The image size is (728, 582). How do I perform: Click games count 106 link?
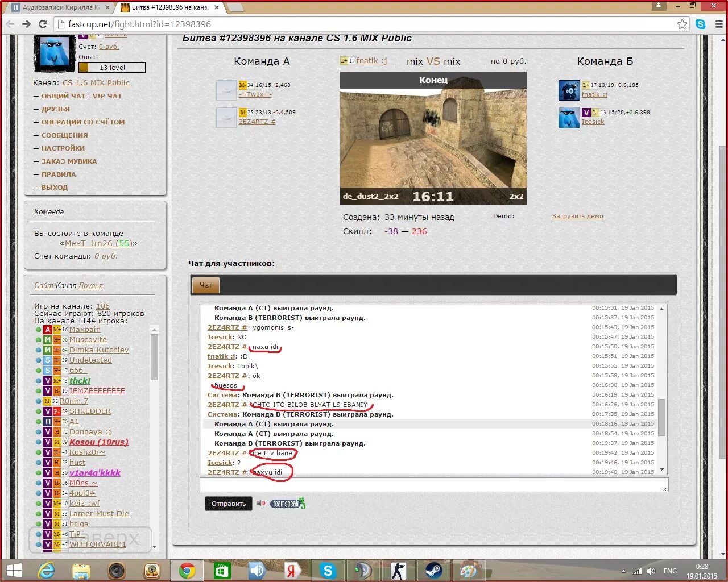[103, 306]
